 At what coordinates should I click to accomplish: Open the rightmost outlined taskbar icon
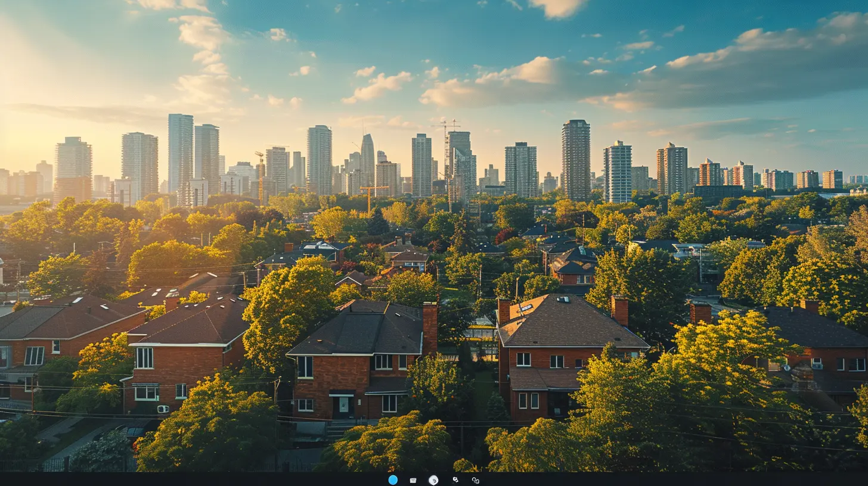475,480
